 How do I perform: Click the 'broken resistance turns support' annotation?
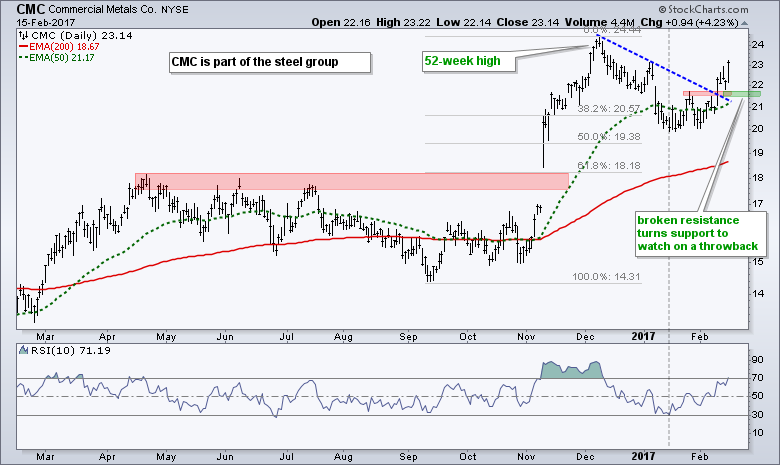tap(700, 233)
